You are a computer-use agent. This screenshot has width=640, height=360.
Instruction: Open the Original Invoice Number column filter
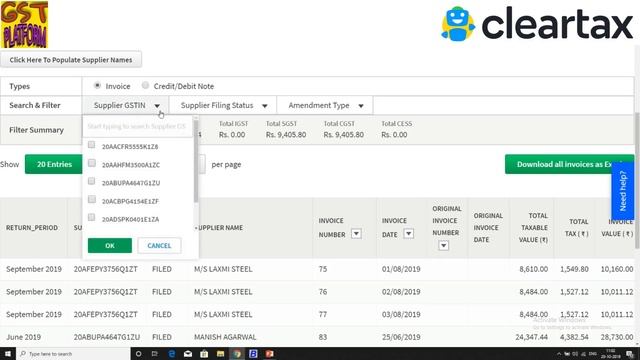444,245
